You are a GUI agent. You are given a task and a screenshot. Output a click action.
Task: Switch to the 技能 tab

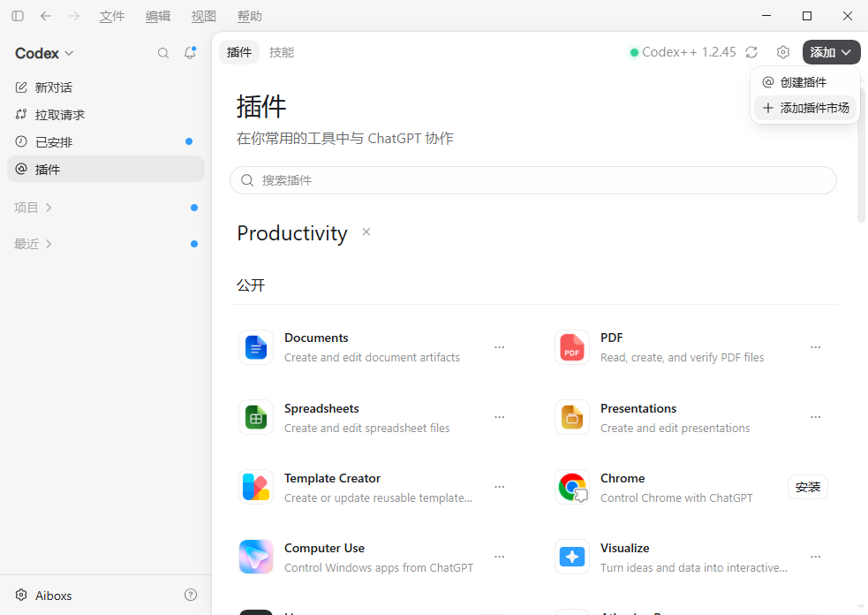point(281,52)
